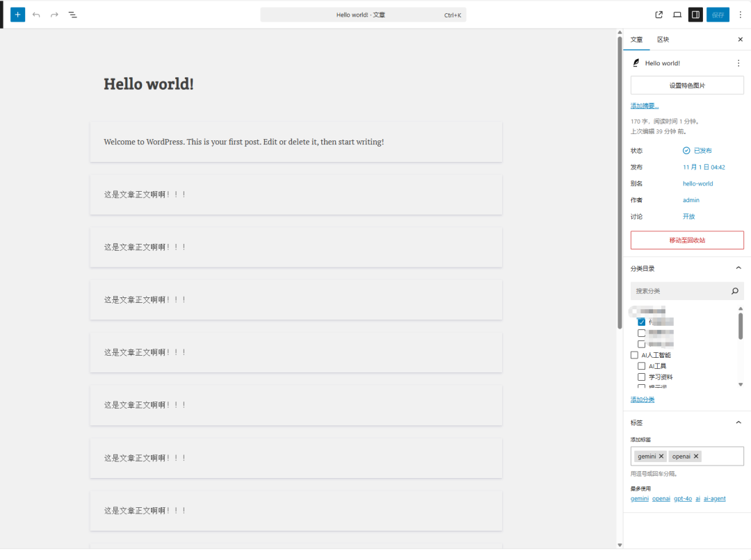751x560 pixels.
Task: Click the 移动至回收站 button
Action: coord(687,240)
